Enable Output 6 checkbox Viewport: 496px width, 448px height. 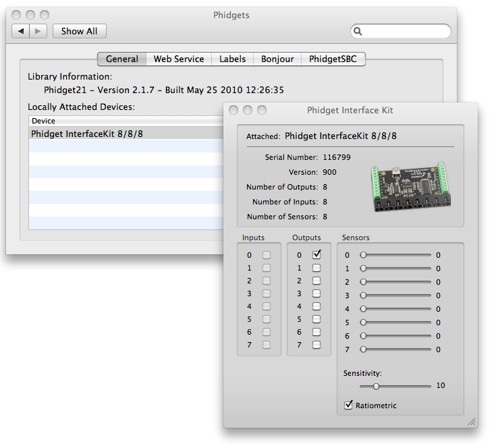[316, 332]
